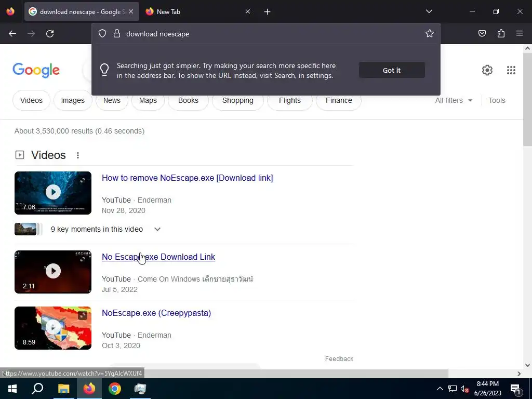Image resolution: width=532 pixels, height=399 pixels.
Task: Open search Tools
Action: [497, 100]
